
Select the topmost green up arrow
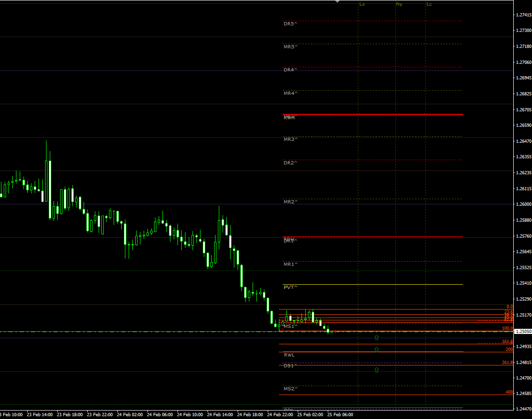tap(377, 337)
